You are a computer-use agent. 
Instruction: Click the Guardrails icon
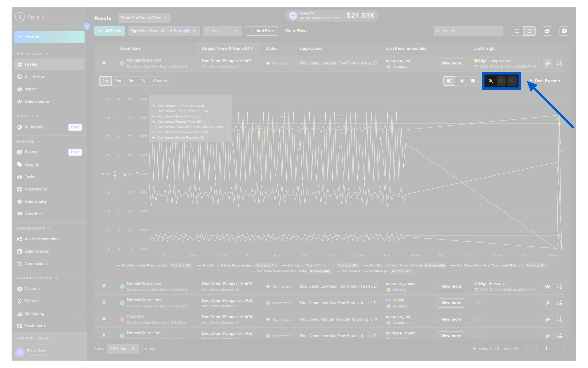20,214
